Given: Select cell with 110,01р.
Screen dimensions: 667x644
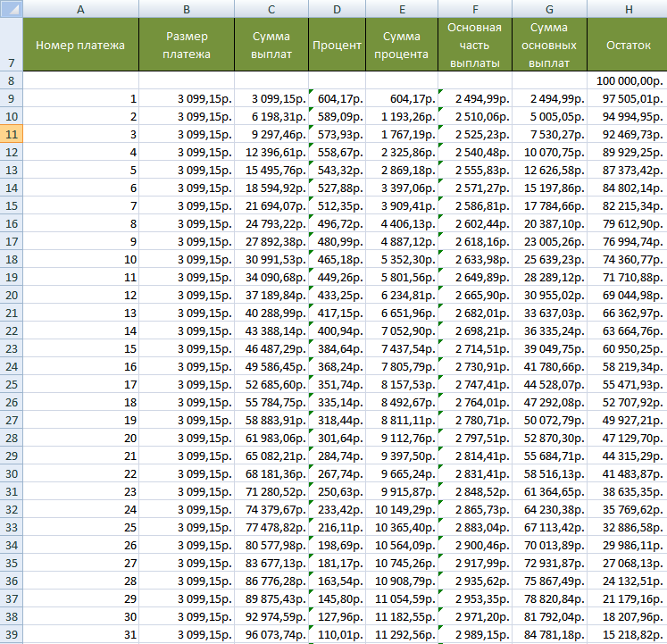Looking at the screenshot, I should pyautogui.click(x=337, y=635).
